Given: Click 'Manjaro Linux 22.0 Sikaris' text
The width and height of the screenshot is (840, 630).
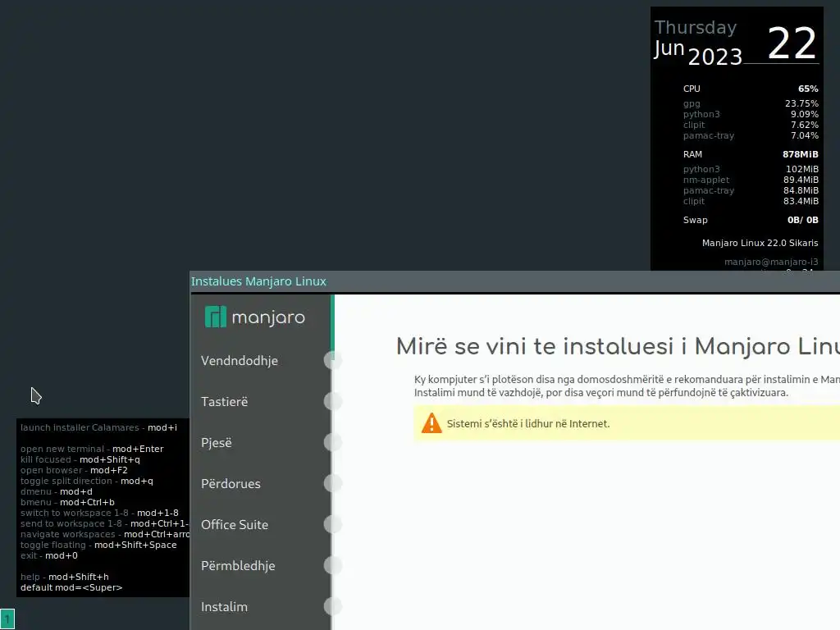Looking at the screenshot, I should [x=760, y=243].
